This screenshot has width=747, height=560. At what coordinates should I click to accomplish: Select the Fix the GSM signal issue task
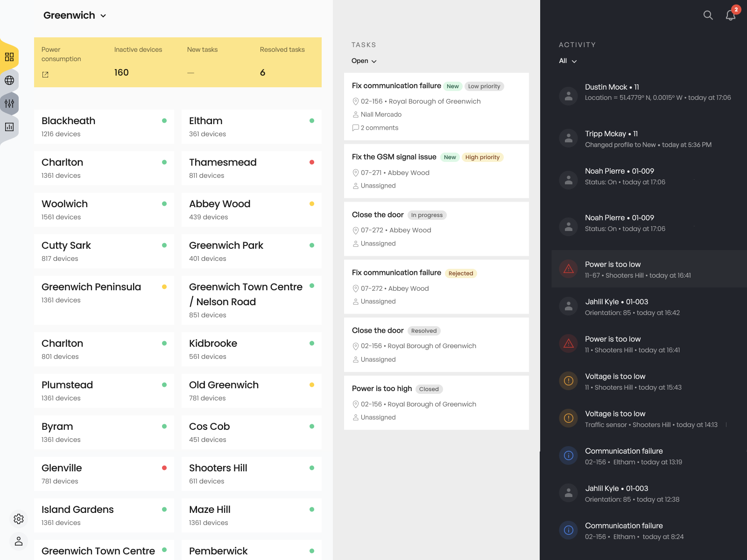click(436, 171)
